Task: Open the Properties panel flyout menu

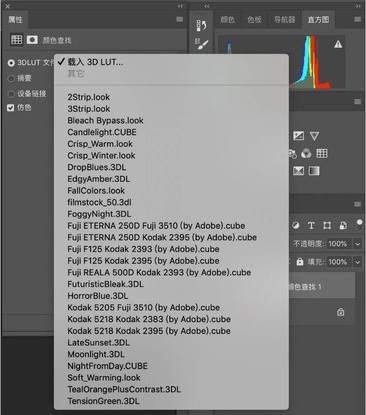Action: pos(179,19)
